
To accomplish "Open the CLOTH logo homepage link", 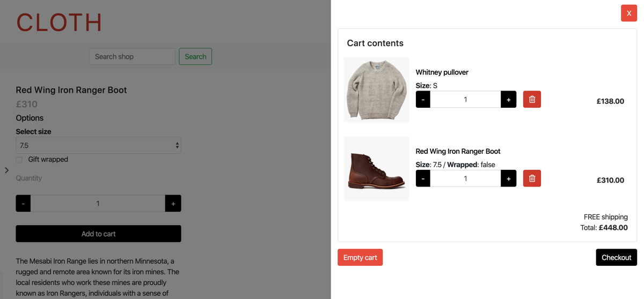I will (x=59, y=23).
